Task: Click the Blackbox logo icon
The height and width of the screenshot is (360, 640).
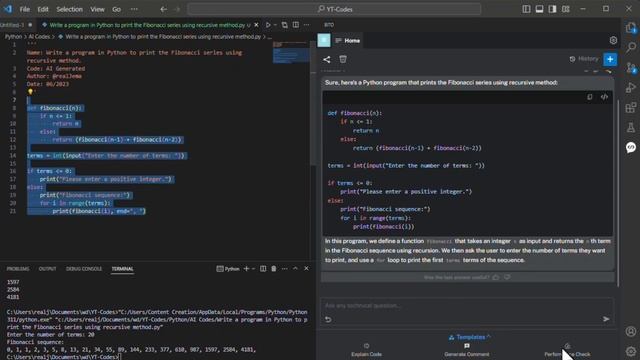Action: click(324, 40)
